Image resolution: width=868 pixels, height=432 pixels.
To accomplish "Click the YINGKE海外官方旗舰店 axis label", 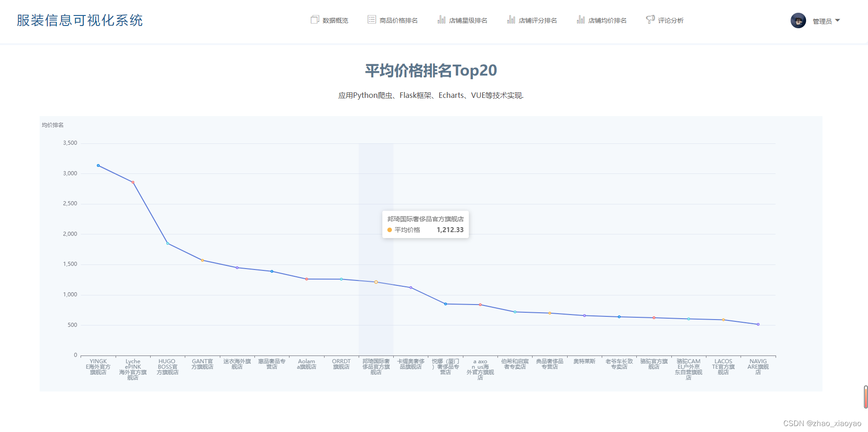I will 98,367.
